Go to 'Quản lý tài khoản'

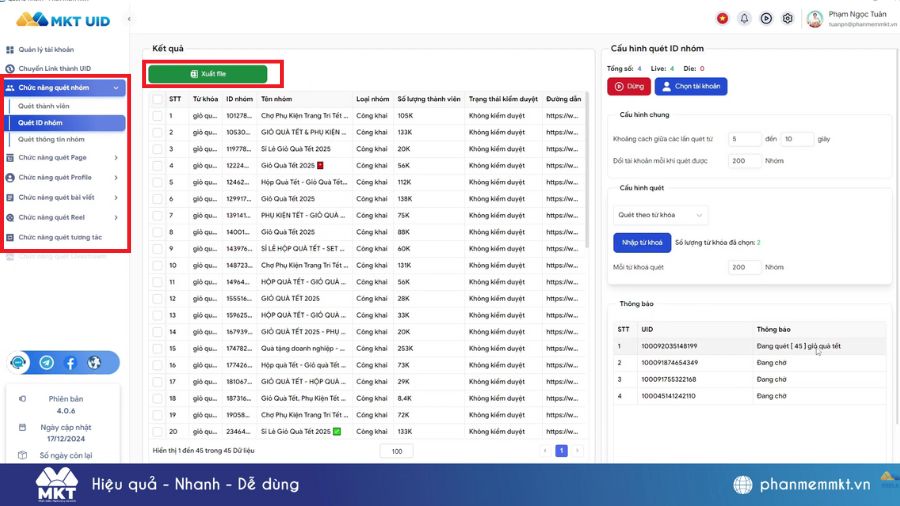click(46, 49)
